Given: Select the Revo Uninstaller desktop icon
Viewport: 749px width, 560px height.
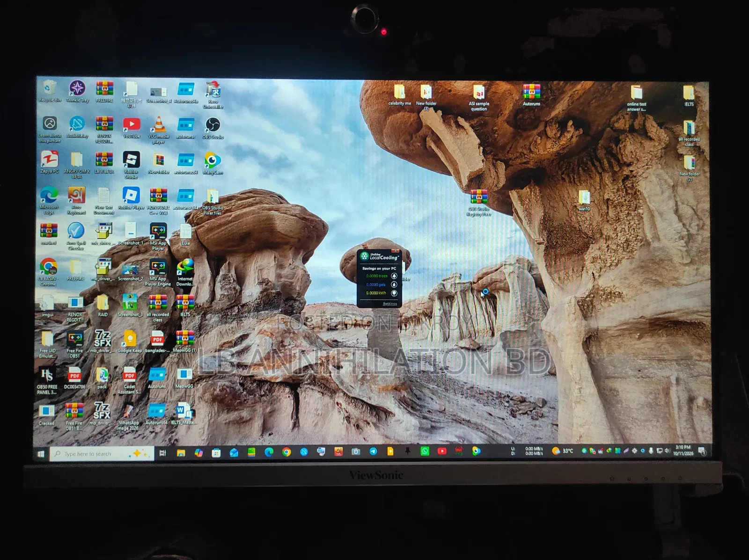Looking at the screenshot, I should [x=213, y=95].
